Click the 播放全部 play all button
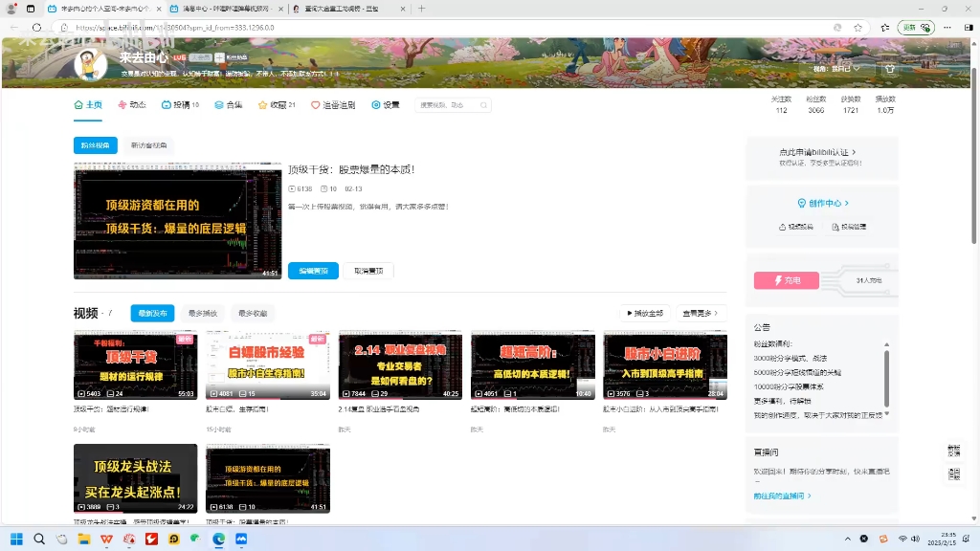980x551 pixels. click(645, 313)
